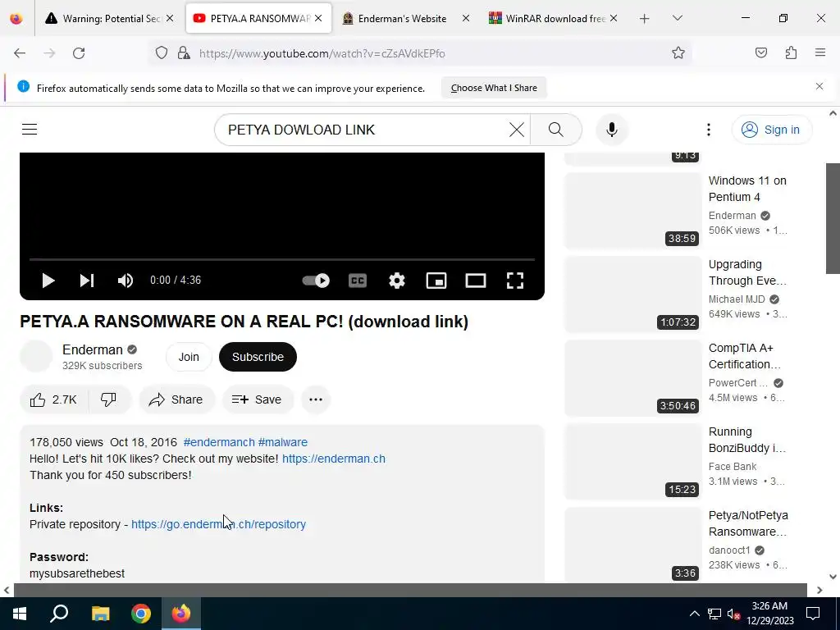Open YouTube hamburger guide menu
Viewport: 840px width, 630px height.
coord(30,130)
